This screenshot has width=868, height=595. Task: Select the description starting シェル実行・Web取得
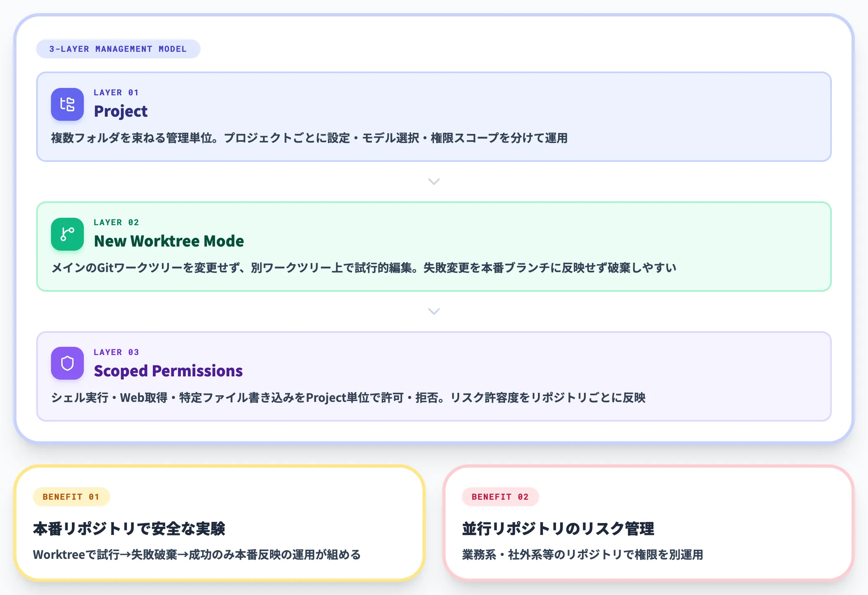[x=348, y=398]
